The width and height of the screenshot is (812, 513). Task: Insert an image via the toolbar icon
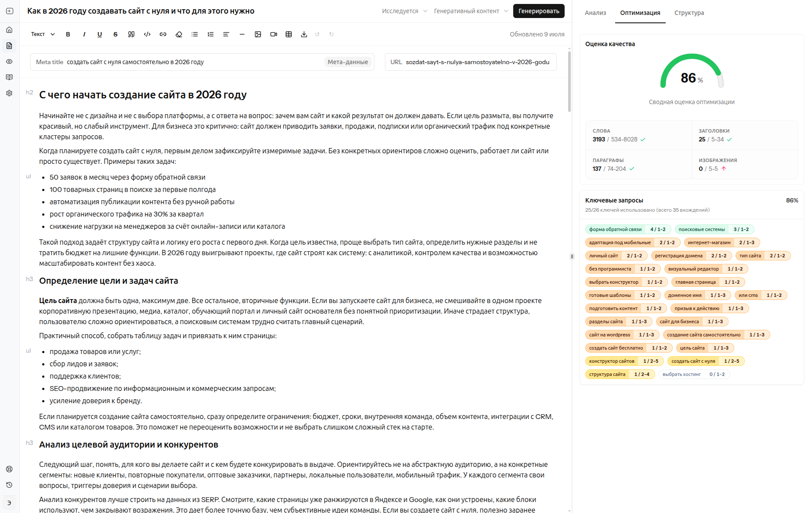pyautogui.click(x=258, y=34)
